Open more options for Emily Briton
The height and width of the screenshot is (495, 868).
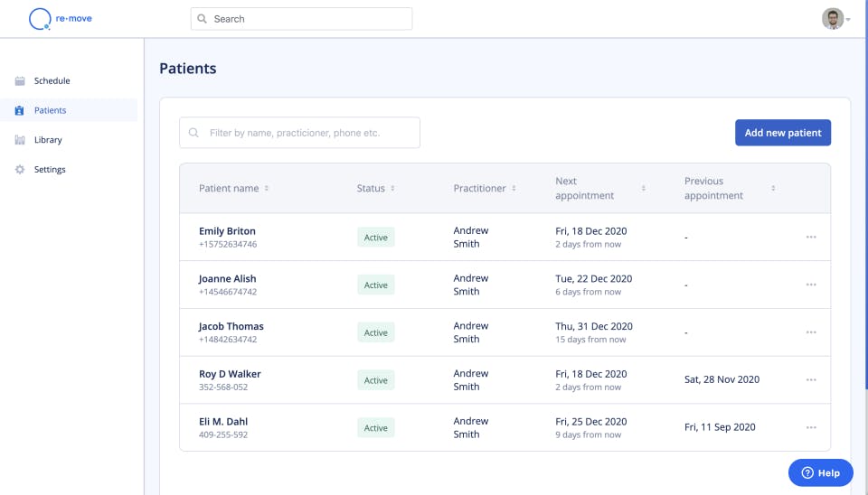click(x=811, y=237)
